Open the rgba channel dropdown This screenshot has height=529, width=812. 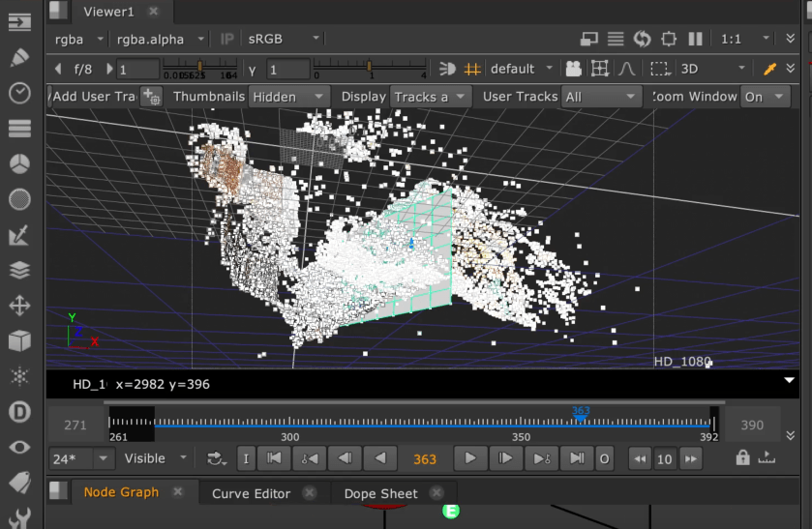coord(76,39)
